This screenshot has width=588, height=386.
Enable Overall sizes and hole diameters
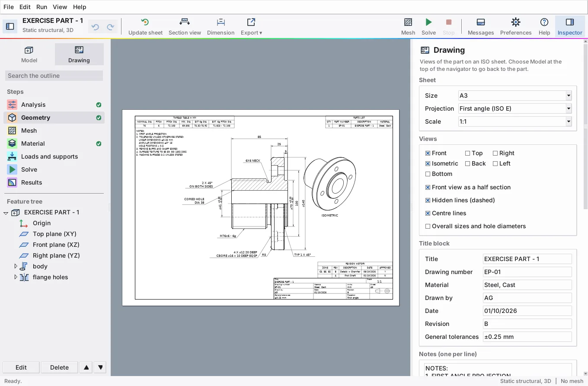[x=428, y=226]
